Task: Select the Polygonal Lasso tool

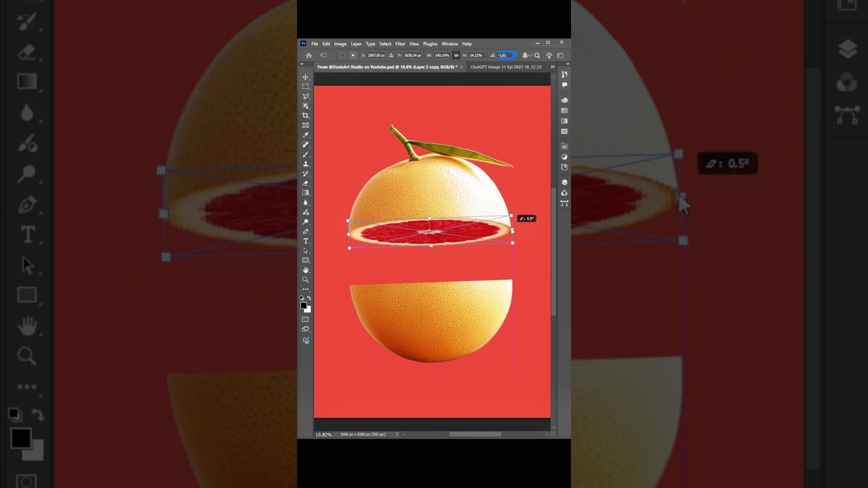Action: point(305,96)
